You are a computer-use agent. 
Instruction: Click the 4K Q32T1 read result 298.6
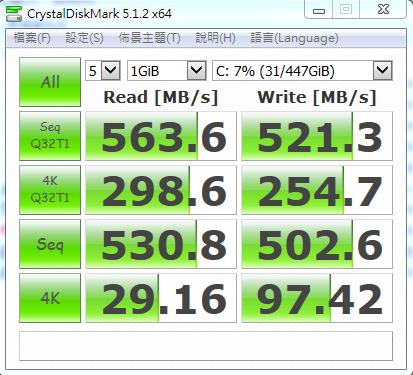click(161, 190)
